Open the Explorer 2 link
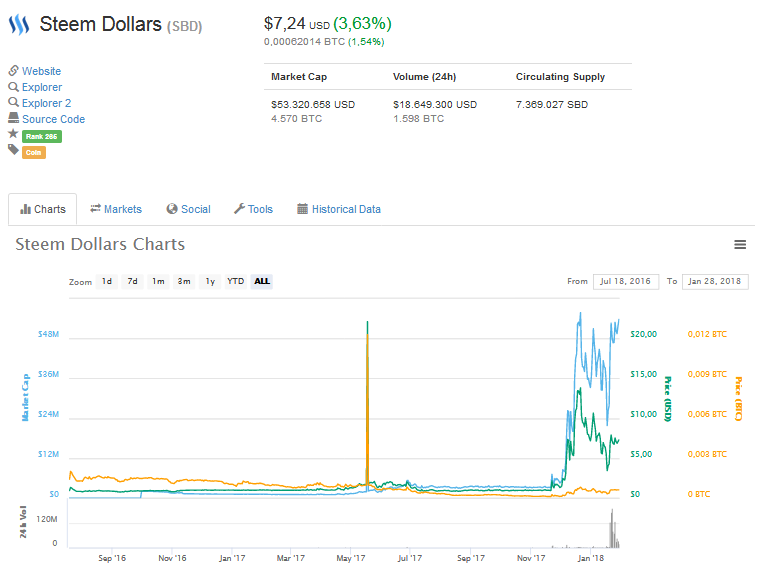 pos(46,103)
